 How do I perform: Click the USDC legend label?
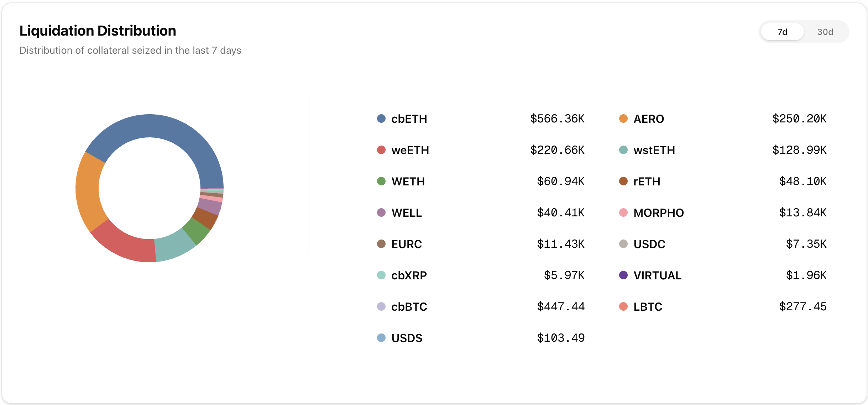649,244
